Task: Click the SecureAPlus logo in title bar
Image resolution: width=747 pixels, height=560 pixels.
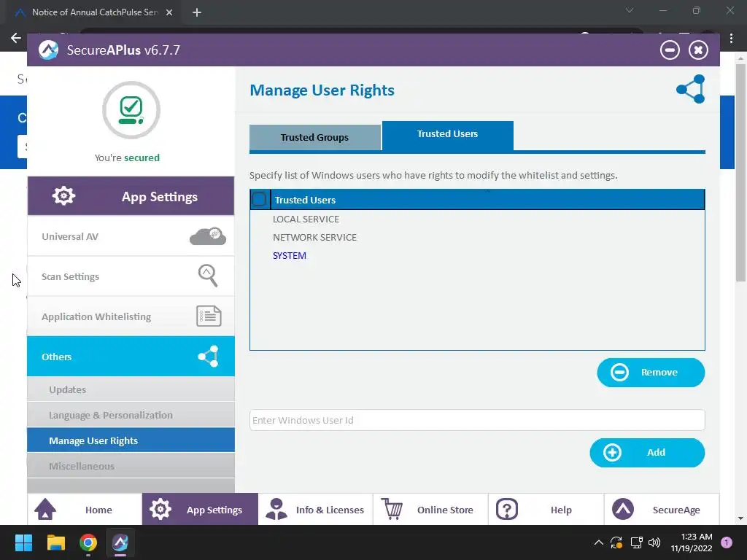Action: pos(48,50)
